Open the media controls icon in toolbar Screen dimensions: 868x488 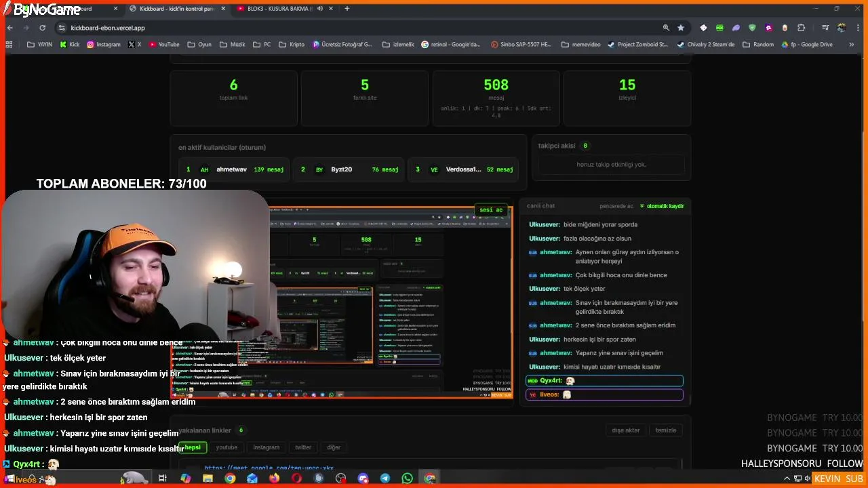pyautogui.click(x=825, y=28)
